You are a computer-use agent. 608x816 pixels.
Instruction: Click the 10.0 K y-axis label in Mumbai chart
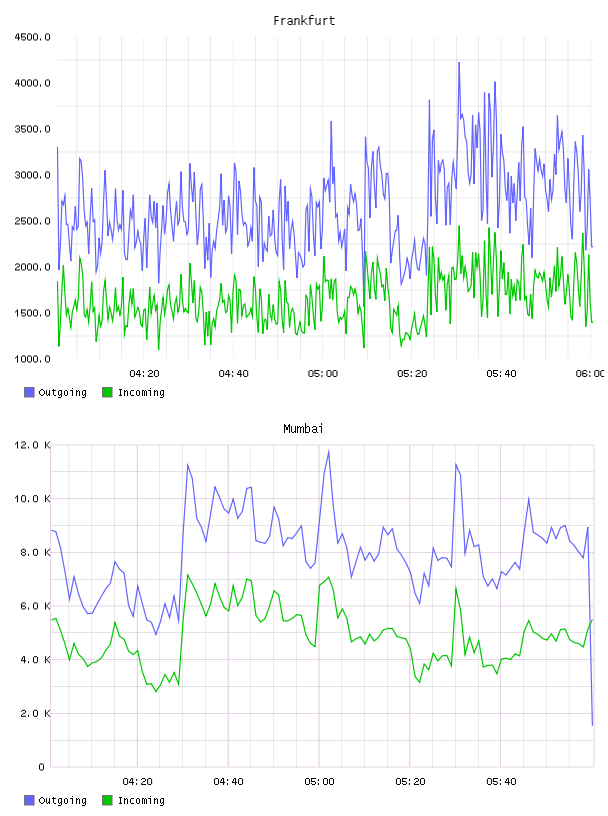(32, 499)
